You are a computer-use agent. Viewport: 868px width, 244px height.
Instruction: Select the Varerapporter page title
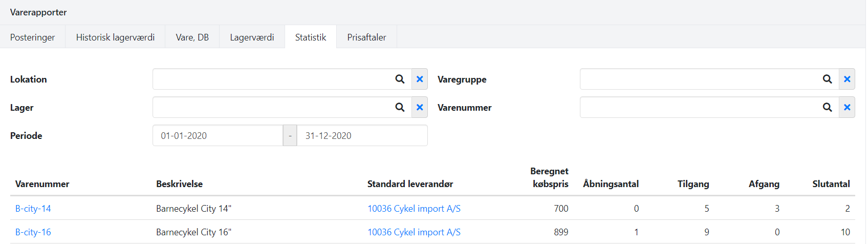point(38,12)
